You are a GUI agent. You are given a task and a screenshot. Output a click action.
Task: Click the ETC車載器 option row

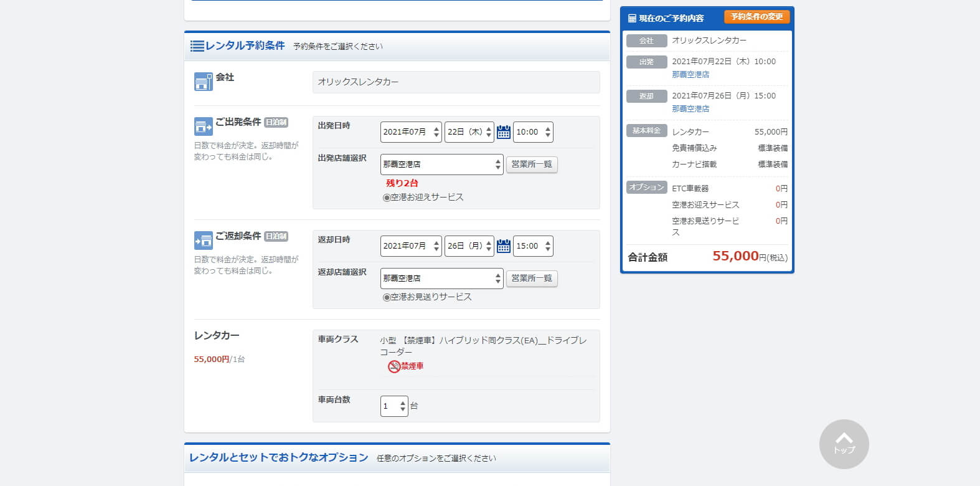tap(730, 188)
